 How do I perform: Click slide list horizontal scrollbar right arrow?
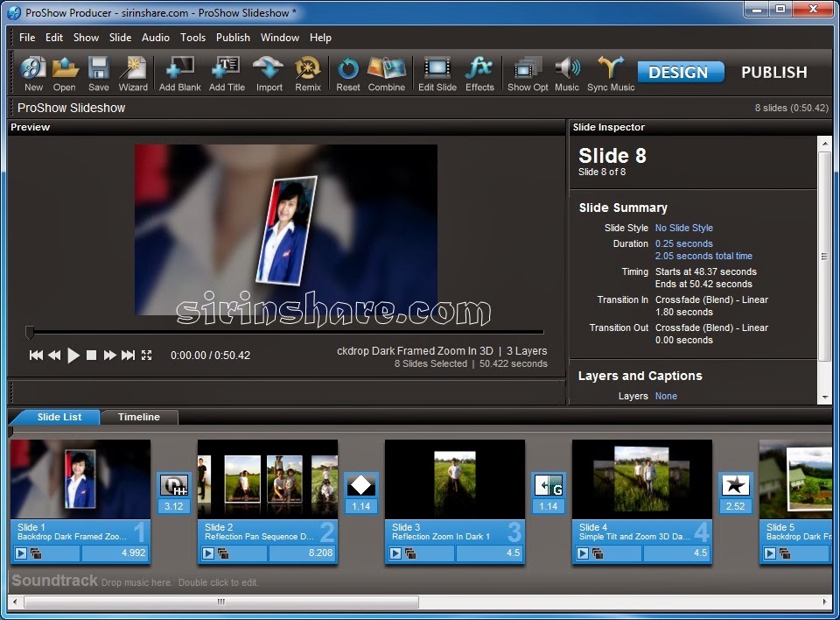tap(825, 602)
